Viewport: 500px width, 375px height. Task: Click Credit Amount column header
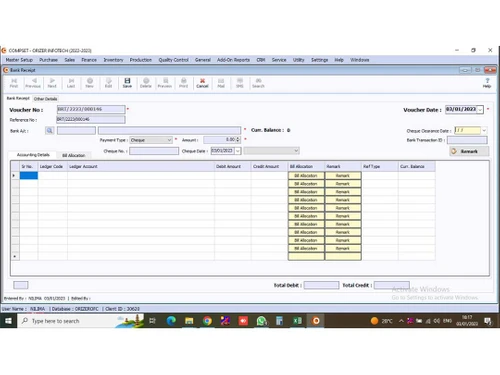coord(269,166)
